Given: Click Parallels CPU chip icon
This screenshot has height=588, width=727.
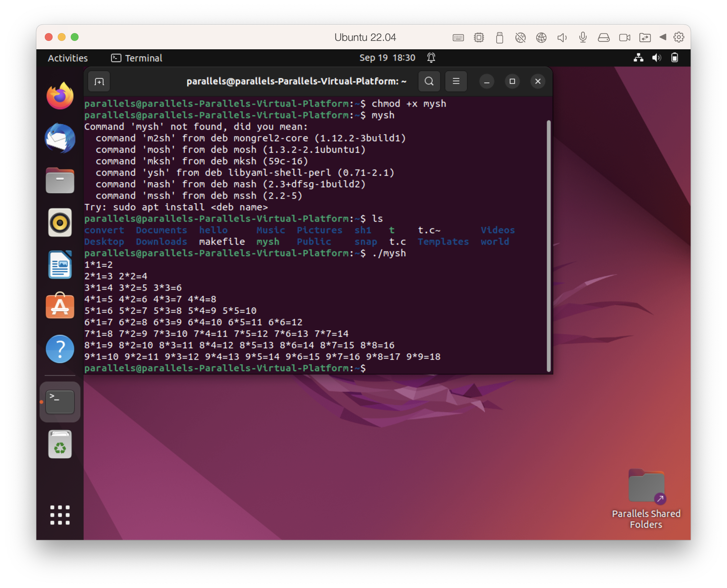Looking at the screenshot, I should [x=479, y=37].
